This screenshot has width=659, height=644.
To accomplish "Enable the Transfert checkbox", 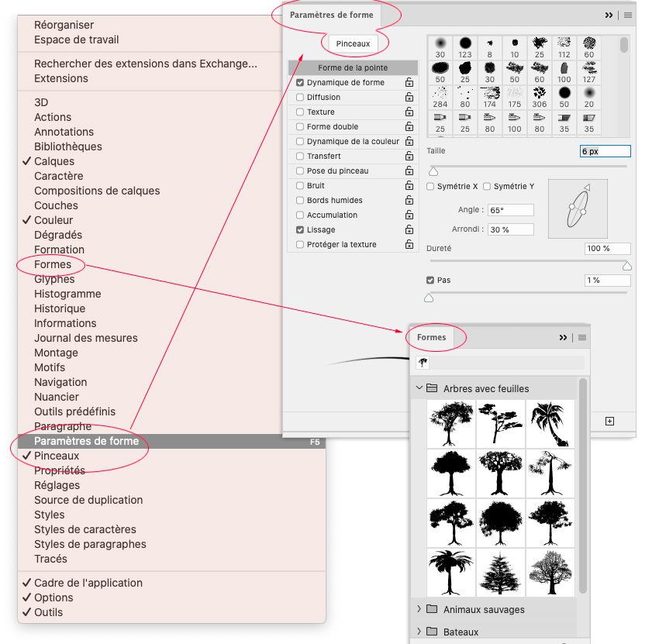I will coord(300,157).
